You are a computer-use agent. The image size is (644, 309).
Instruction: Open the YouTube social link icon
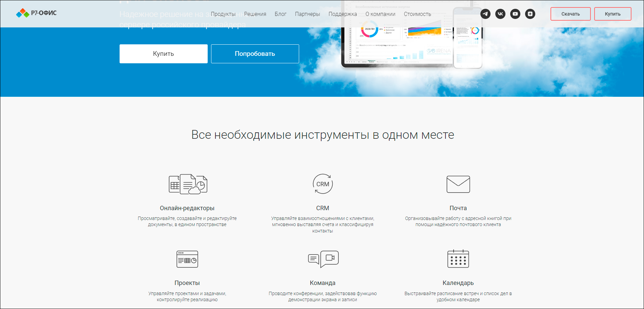click(x=515, y=14)
